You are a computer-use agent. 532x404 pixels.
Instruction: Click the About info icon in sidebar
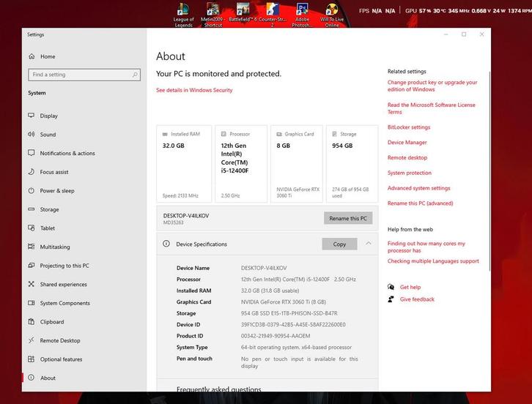coord(32,378)
